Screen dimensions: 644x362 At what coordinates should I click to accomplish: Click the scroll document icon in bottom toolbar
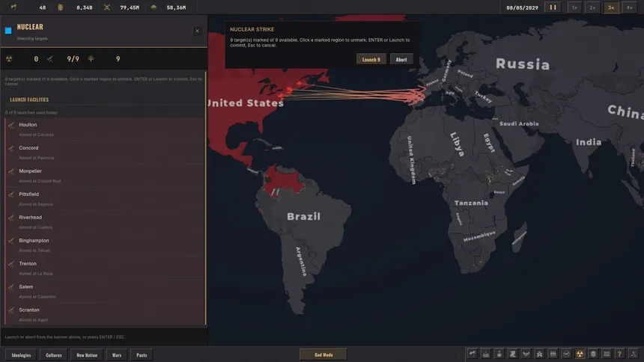pos(512,354)
